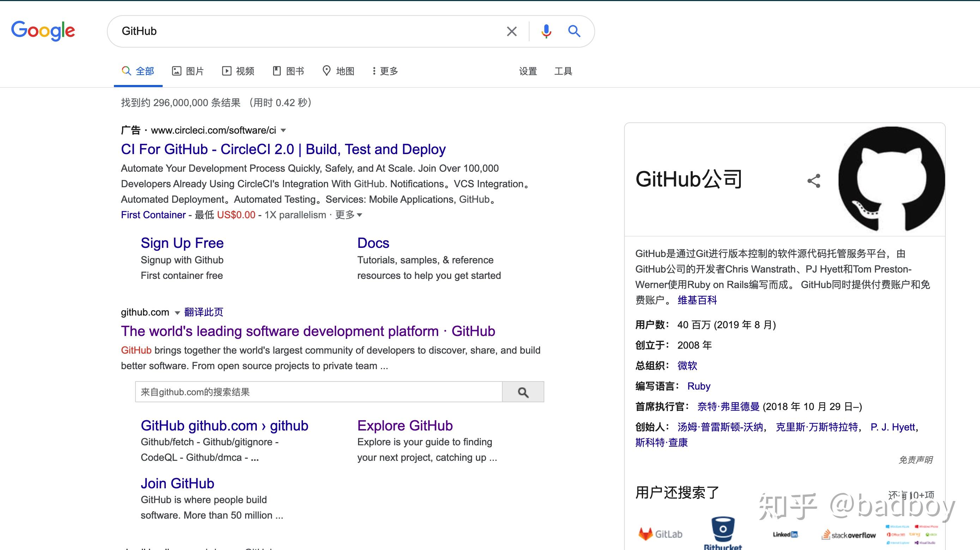The width and height of the screenshot is (980, 550).
Task: Open the Sign Up Free sitelink
Action: (x=182, y=243)
